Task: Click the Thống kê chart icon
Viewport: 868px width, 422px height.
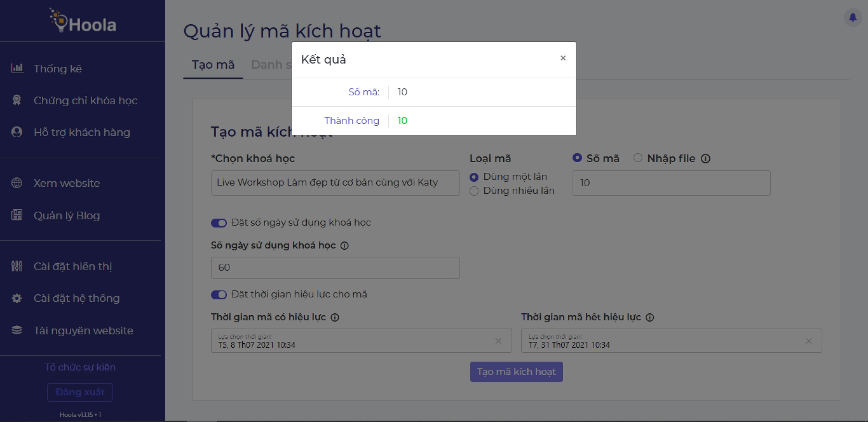Action: [17, 68]
